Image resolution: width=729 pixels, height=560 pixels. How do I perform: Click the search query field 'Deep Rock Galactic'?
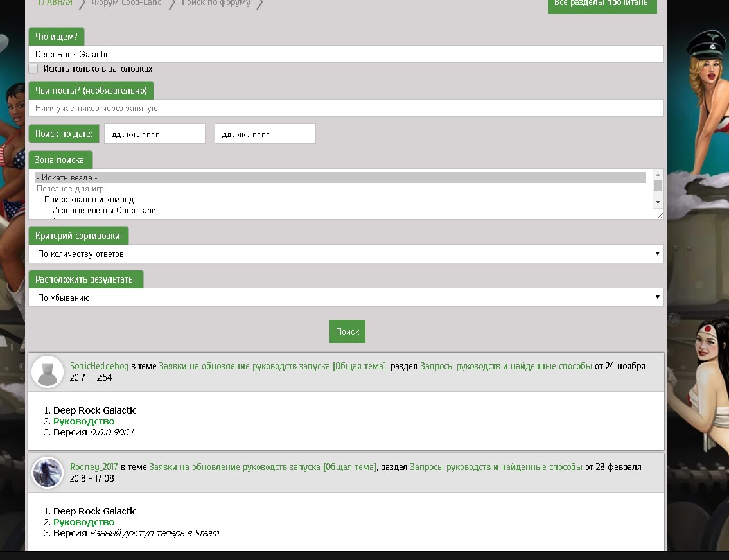tap(346, 54)
